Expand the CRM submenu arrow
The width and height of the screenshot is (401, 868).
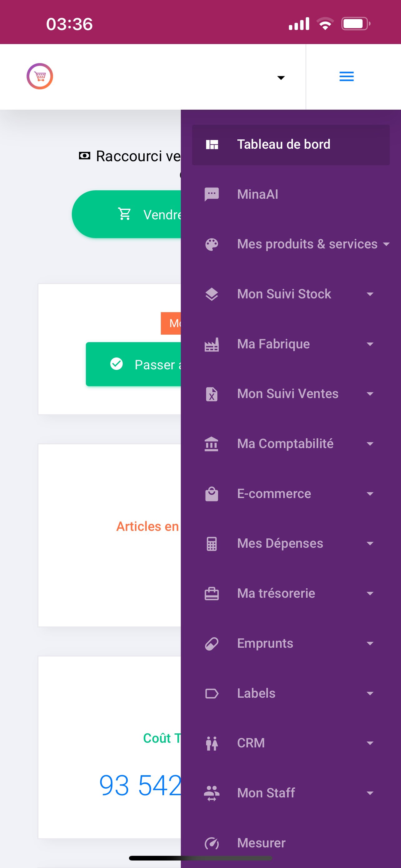[370, 743]
